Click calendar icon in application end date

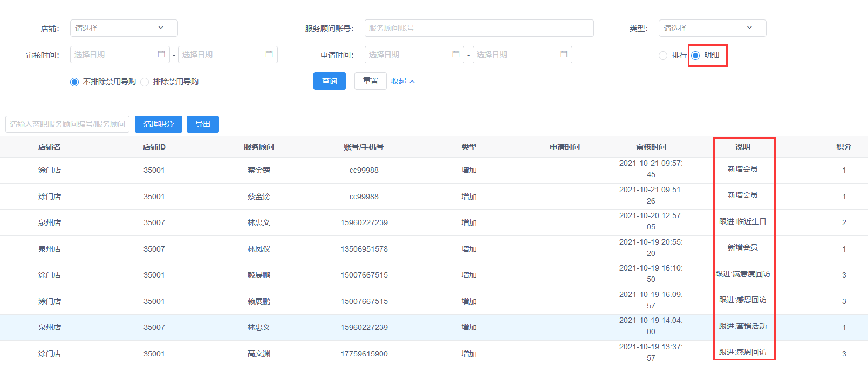[x=563, y=55]
